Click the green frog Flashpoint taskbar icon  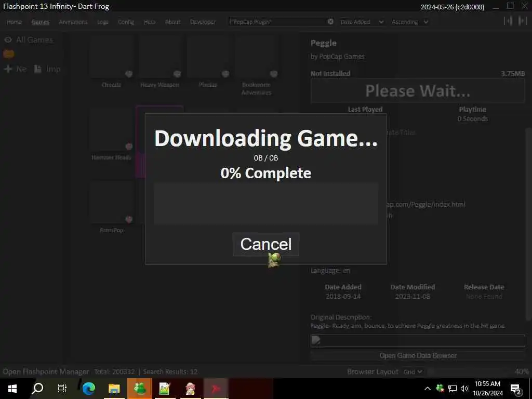point(139,389)
